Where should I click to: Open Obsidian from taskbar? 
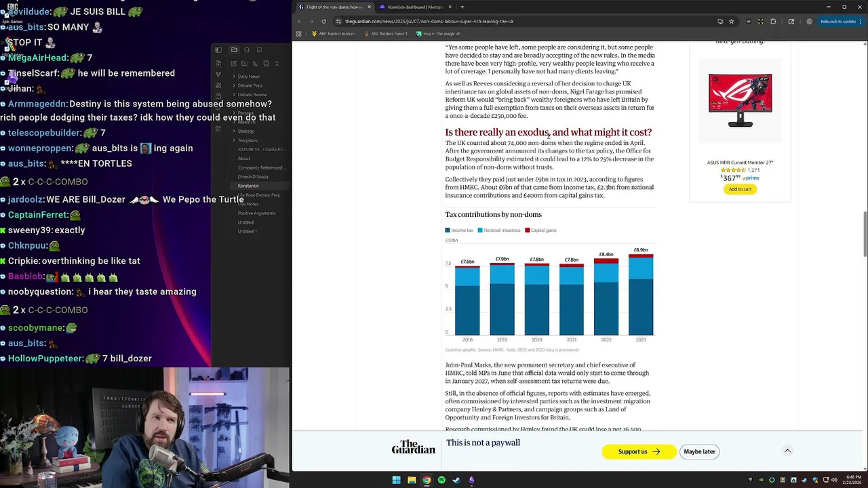pyautogui.click(x=471, y=480)
